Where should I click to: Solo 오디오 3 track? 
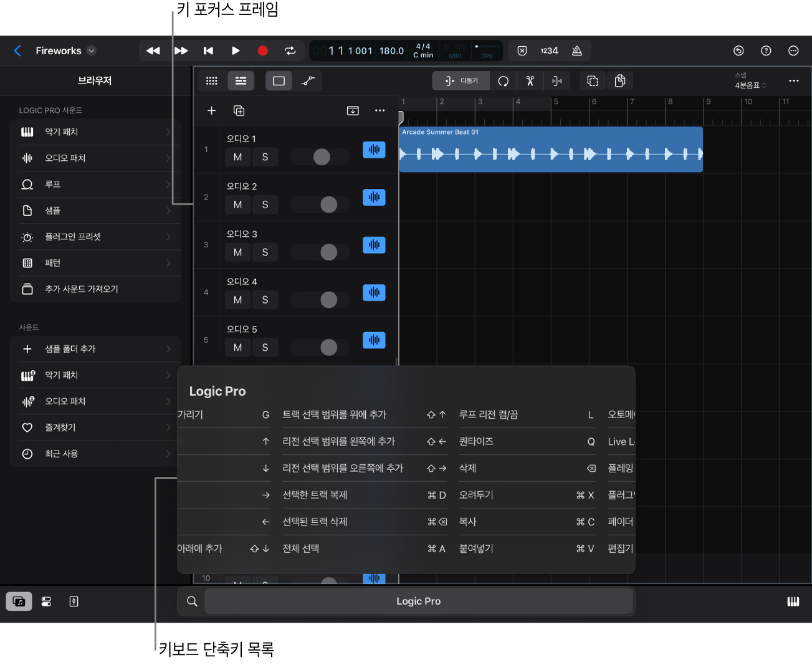[265, 252]
